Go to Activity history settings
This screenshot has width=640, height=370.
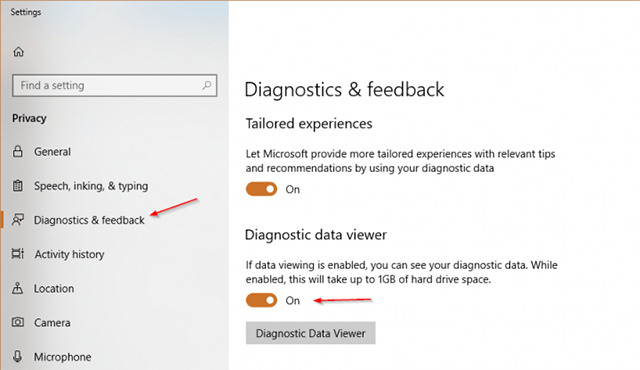tap(69, 254)
